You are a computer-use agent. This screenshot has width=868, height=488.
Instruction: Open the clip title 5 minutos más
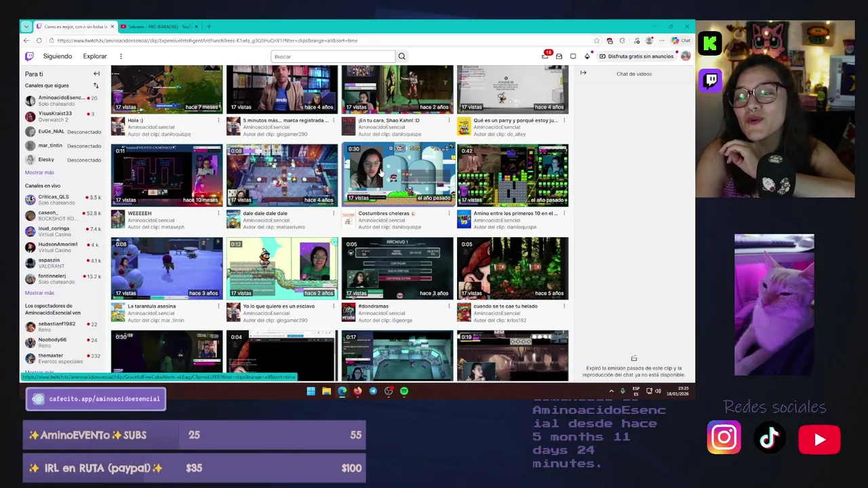point(285,121)
